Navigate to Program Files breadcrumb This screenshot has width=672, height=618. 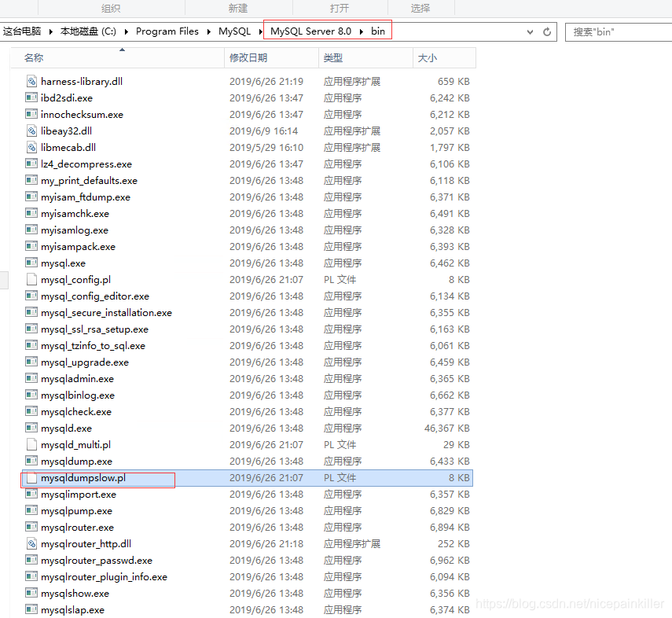pos(167,31)
